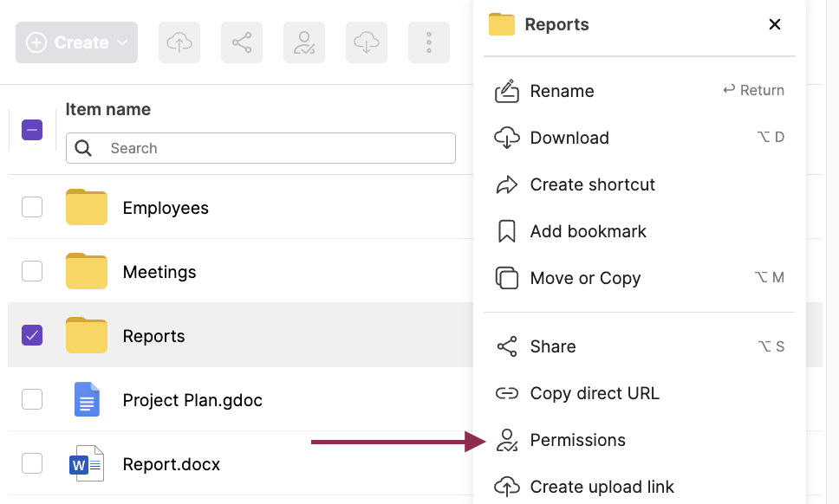Screen dimensions: 839x504
Task: Open the Employees folder icon
Action: pos(87,208)
